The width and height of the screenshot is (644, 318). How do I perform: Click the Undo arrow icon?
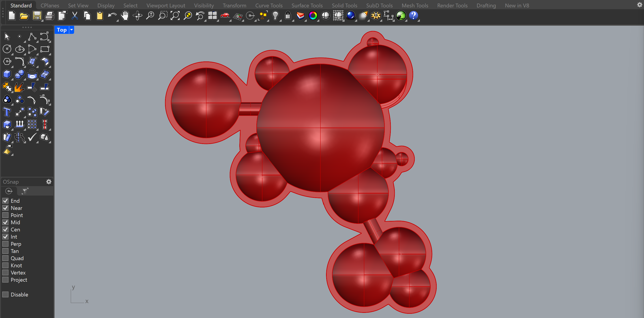click(x=112, y=16)
